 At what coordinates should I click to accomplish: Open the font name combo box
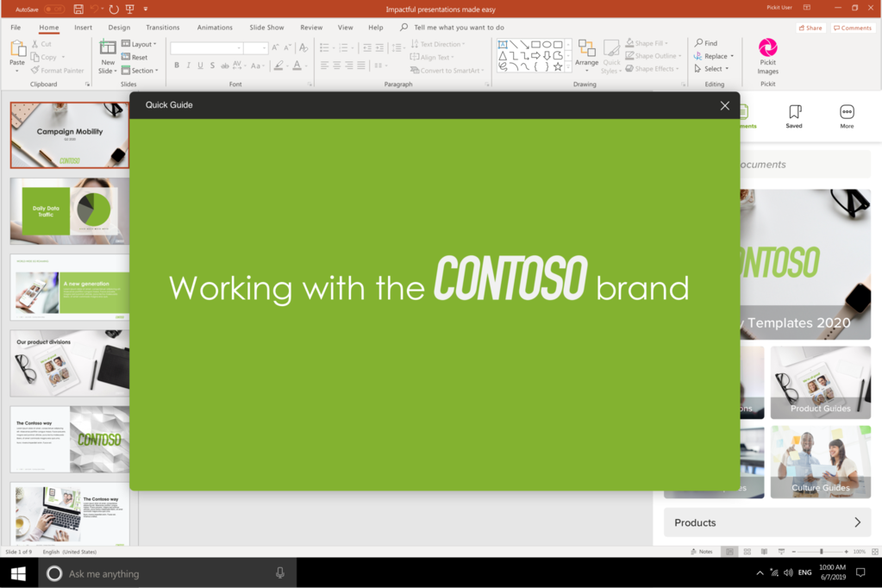pos(206,48)
